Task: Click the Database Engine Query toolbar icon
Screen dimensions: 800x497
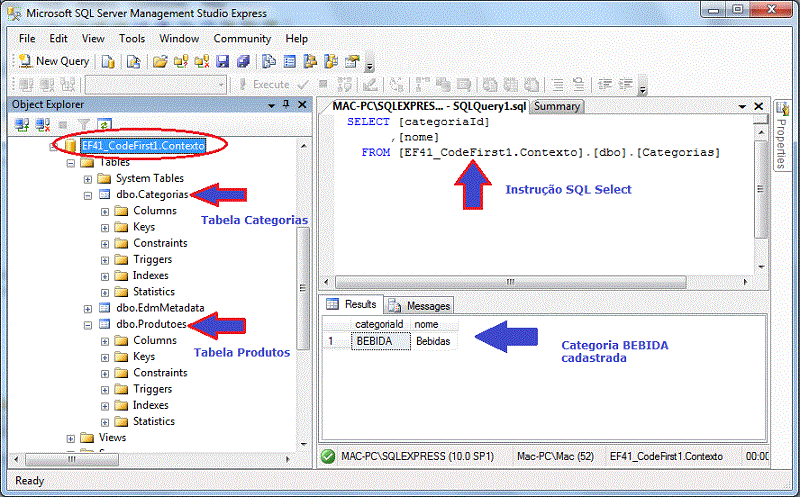Action: 108,61
